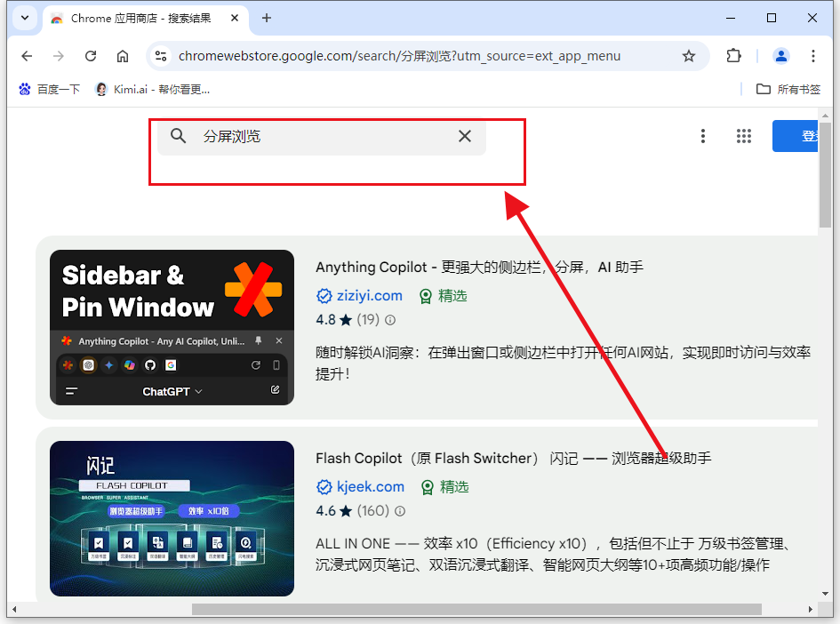Open the Flash Copilot 闪记 thumbnail
The image size is (840, 624).
point(172,518)
